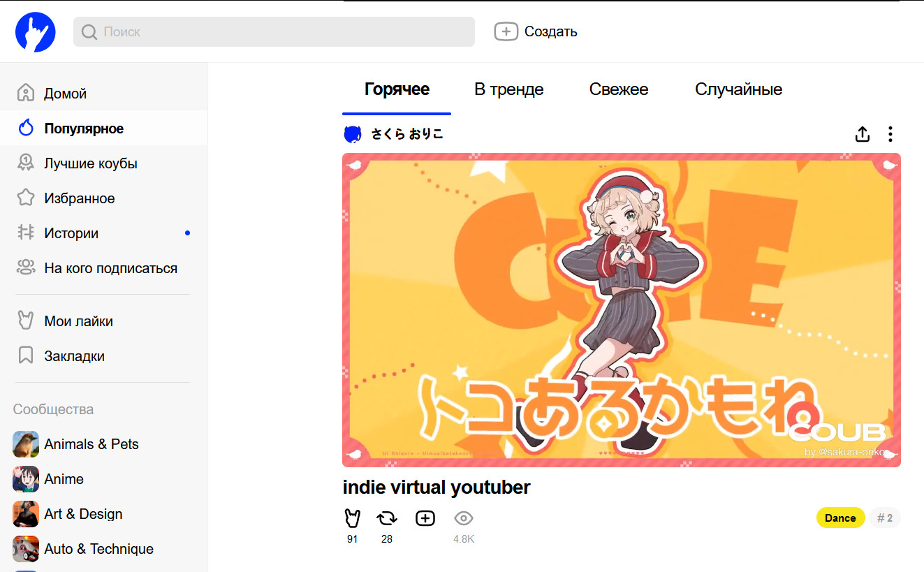Recoub using the repost arrows icon
The width and height of the screenshot is (924, 572).
[387, 518]
